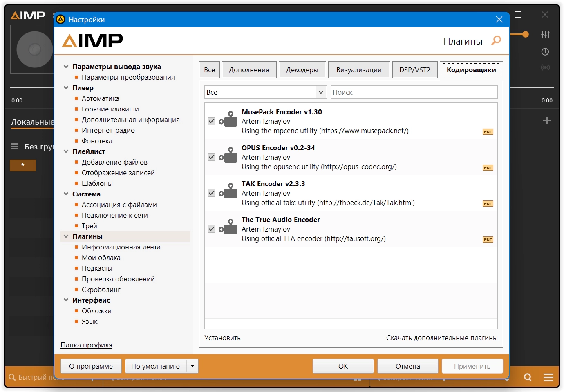Open Проверка обновлений settings page

click(118, 279)
